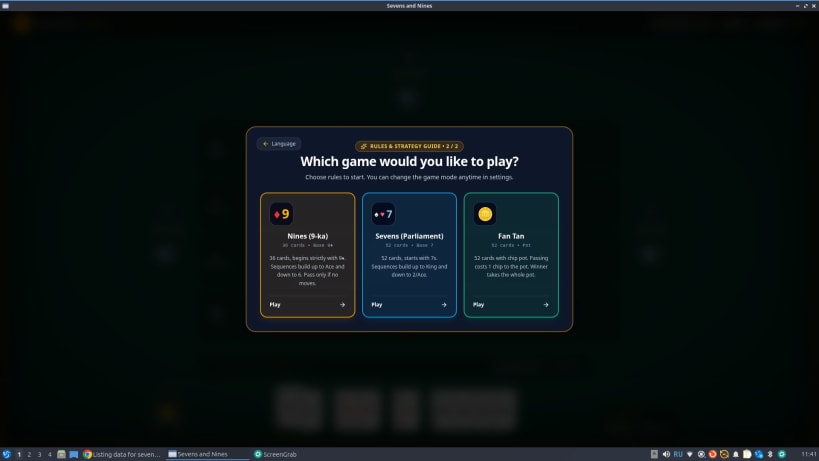This screenshot has height=461, width=819.
Task: Go back to the Language step
Action: [x=279, y=144]
